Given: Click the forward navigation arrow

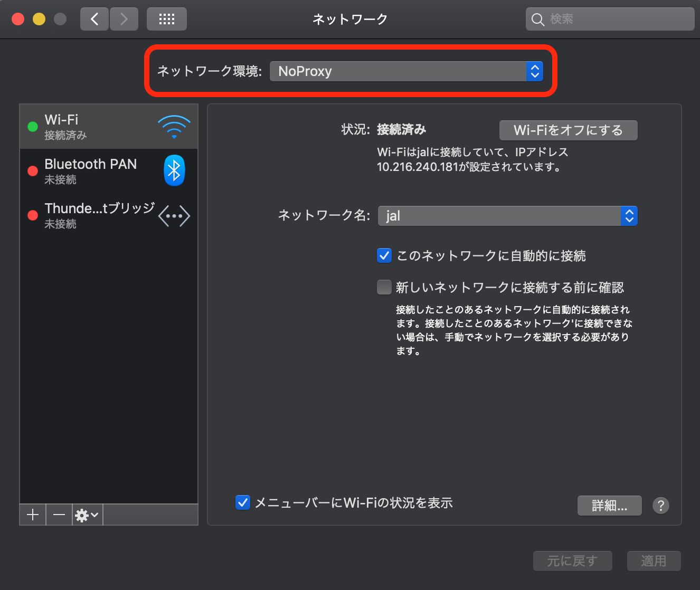Looking at the screenshot, I should 124,18.
